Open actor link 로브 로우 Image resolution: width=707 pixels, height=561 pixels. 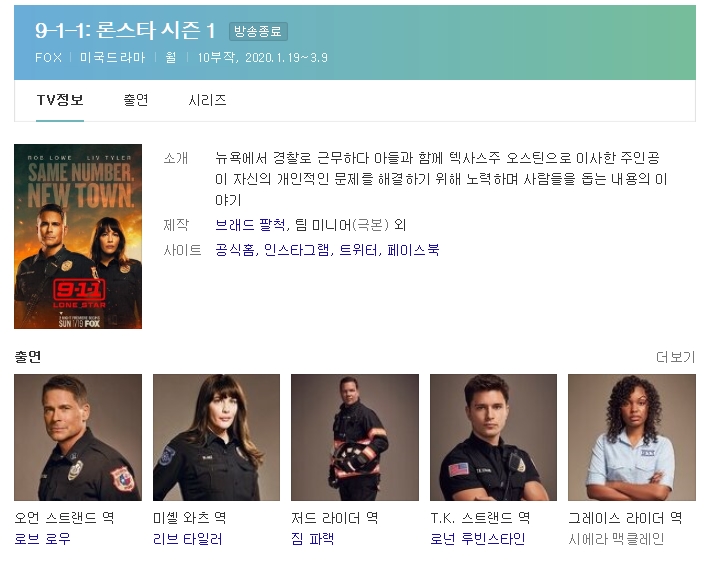pos(42,539)
